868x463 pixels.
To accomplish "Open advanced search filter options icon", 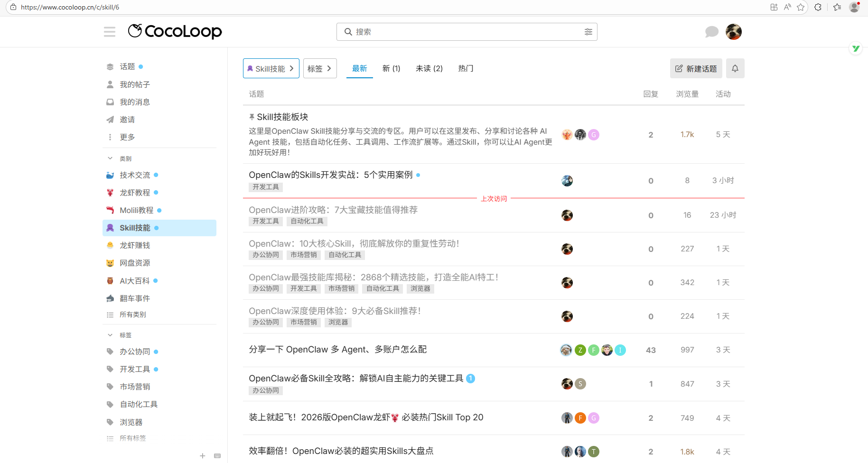I will [588, 32].
